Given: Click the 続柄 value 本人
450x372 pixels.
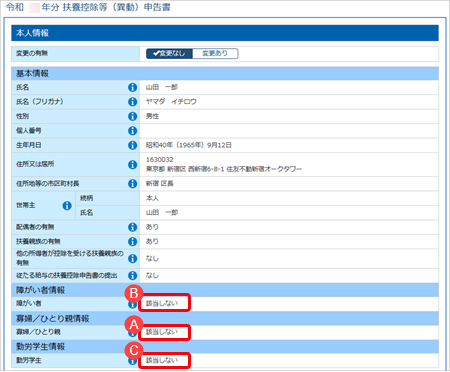Looking at the screenshot, I should (152, 198).
